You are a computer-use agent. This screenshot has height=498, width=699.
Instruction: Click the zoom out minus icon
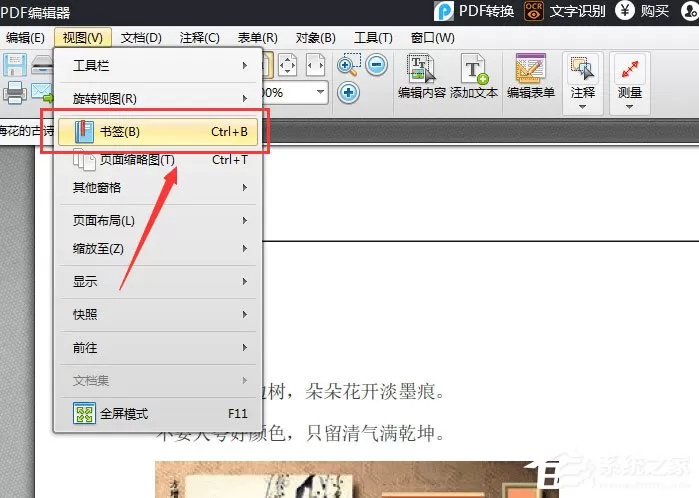[x=377, y=65]
